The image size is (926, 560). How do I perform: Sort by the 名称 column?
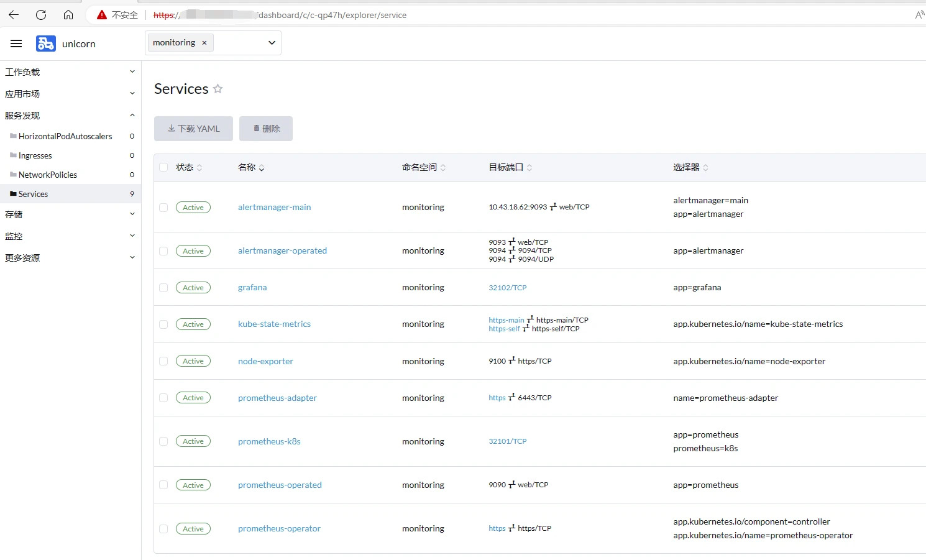click(251, 167)
